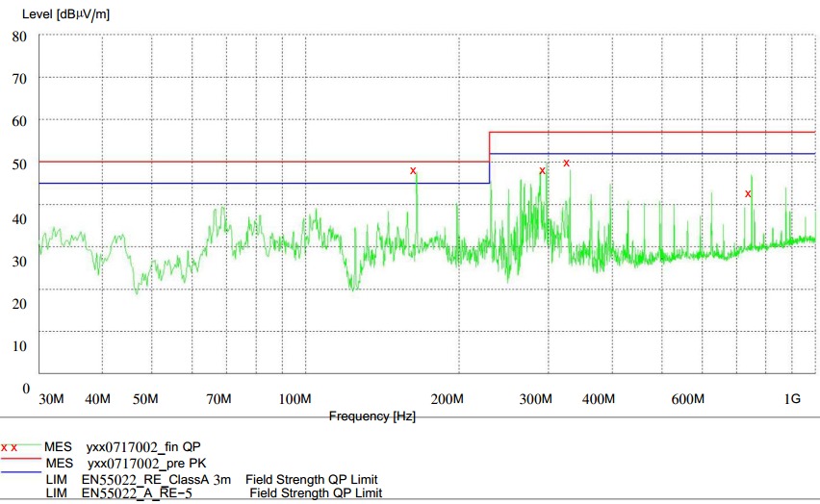
Task: Select the yxx0717002_pre PK legend entry
Action: point(146,463)
